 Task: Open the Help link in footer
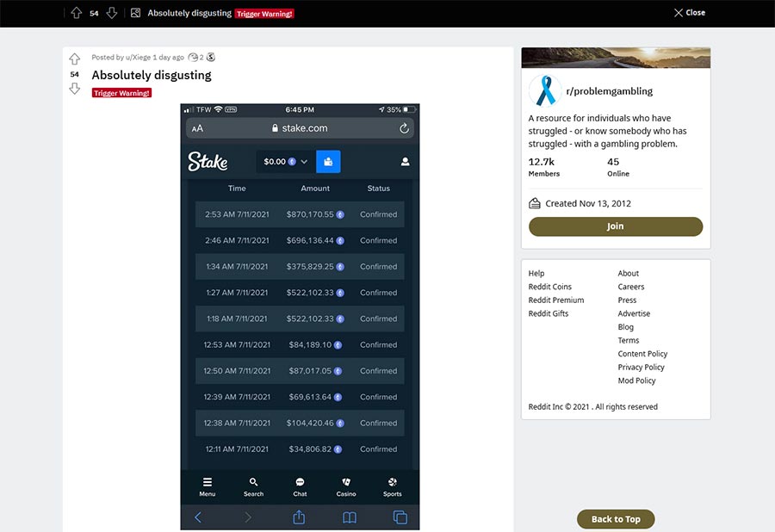click(536, 274)
